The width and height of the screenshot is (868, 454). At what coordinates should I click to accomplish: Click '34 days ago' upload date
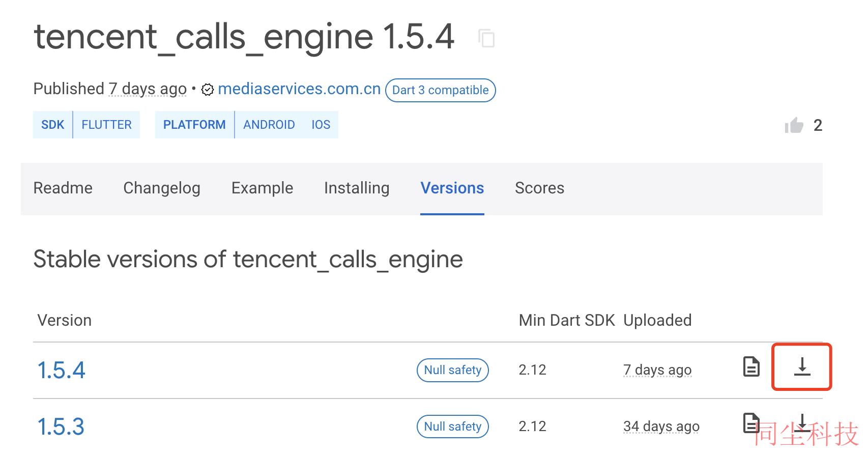click(x=661, y=427)
